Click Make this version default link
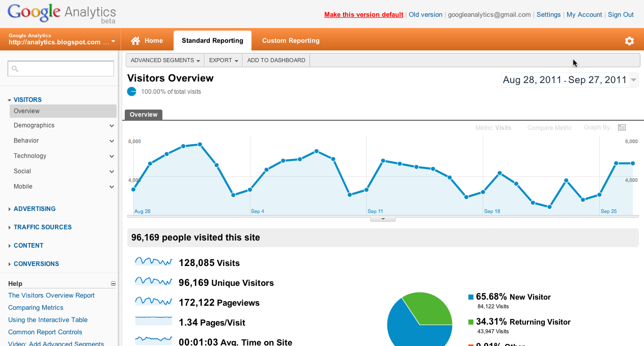Image resolution: width=644 pixels, height=346 pixels. 363,15
